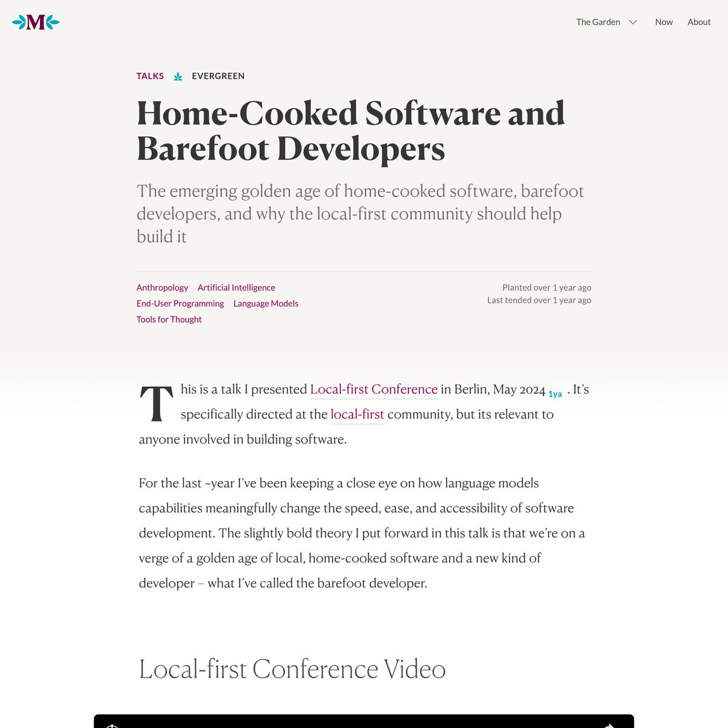Go to the Now page
This screenshot has width=728, height=728.
(664, 22)
